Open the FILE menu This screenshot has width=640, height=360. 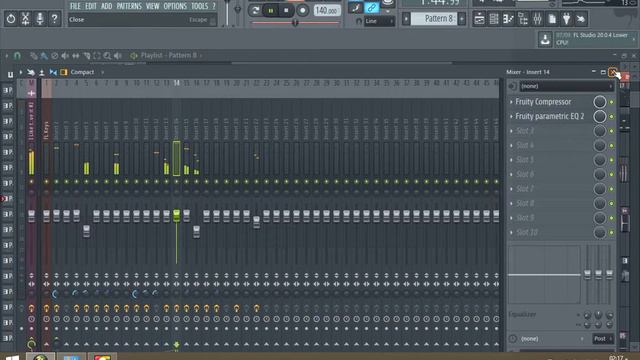tap(75, 6)
